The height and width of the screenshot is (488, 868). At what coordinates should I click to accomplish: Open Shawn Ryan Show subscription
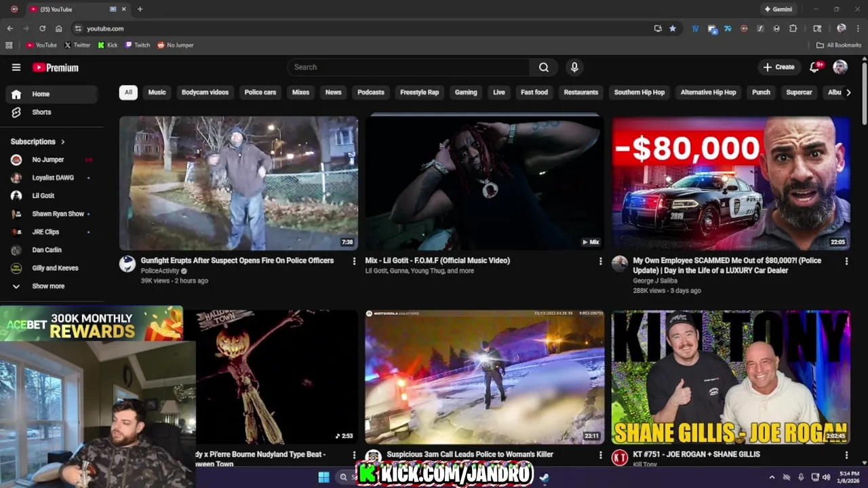[52, 214]
